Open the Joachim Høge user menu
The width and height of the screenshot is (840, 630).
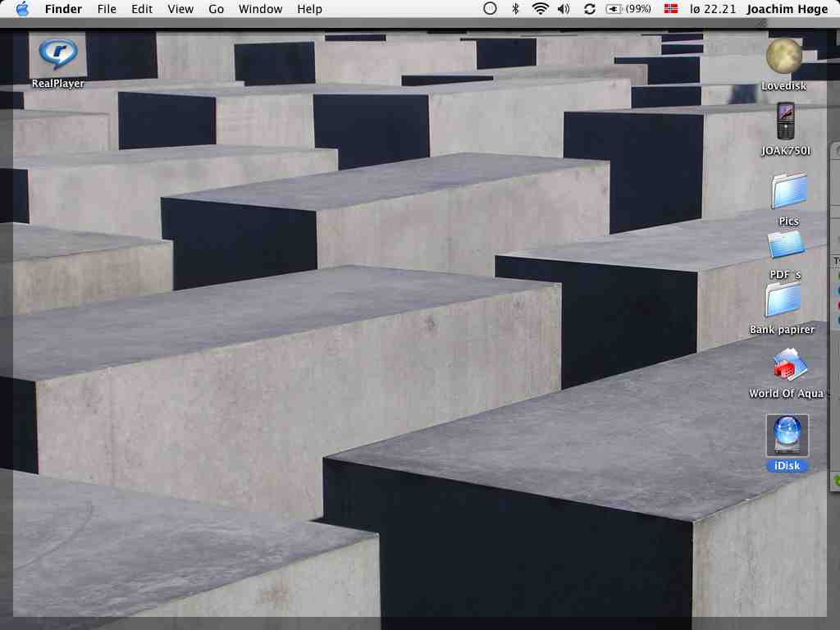pos(787,9)
